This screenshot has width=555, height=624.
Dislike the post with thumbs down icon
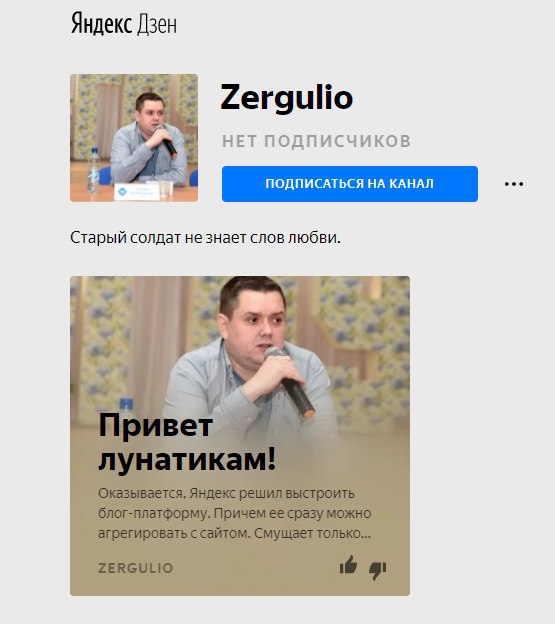378,570
